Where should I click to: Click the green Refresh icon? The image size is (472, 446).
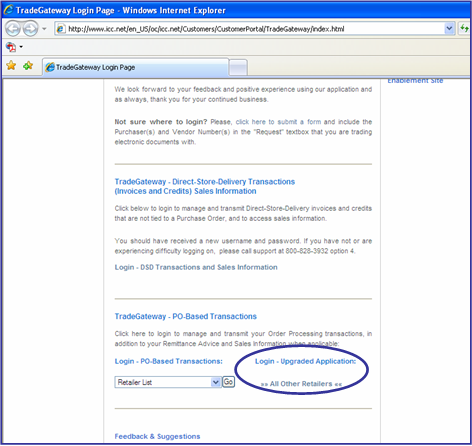click(x=464, y=29)
